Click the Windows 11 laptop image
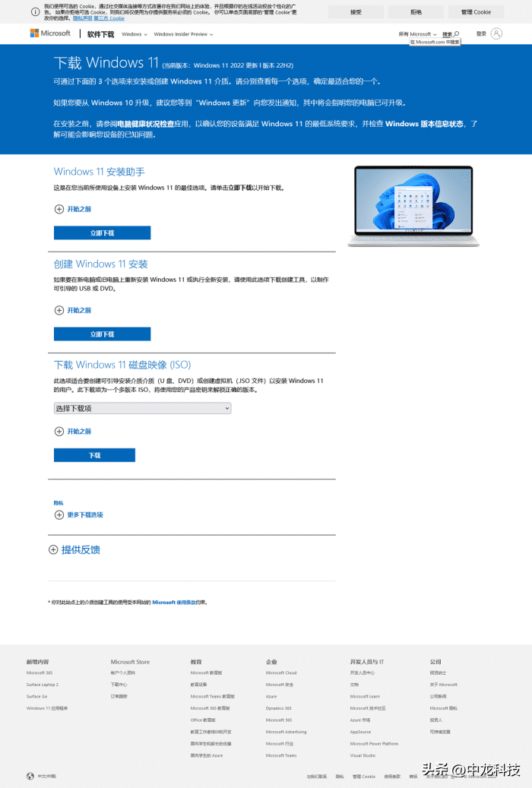 [x=413, y=206]
